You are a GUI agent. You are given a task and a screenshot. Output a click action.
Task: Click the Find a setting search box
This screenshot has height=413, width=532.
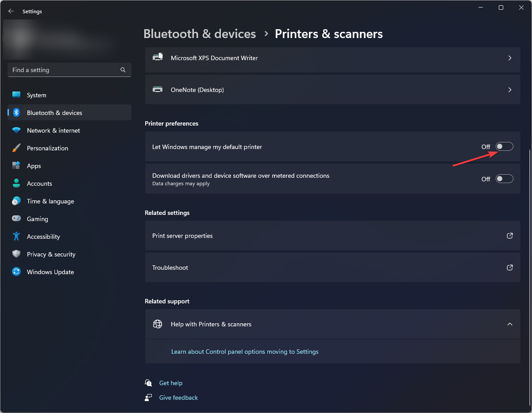[x=69, y=70]
